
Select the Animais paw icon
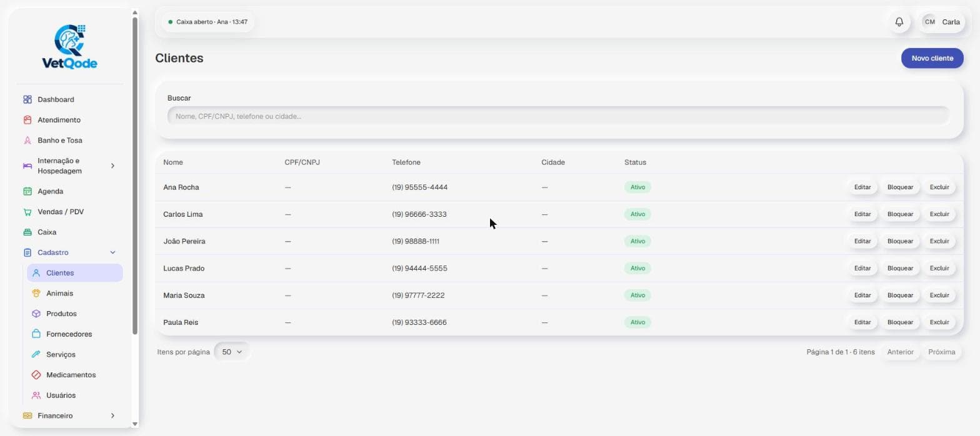point(36,293)
